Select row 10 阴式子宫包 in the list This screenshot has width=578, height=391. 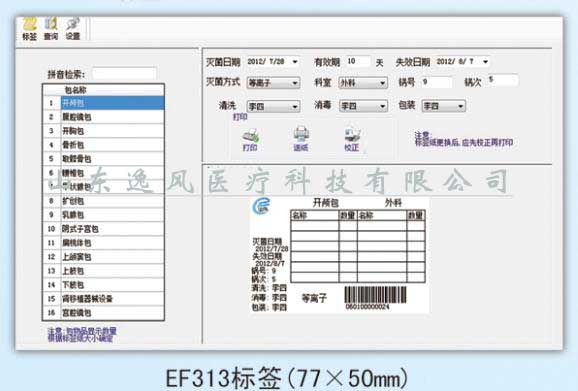pos(103,229)
